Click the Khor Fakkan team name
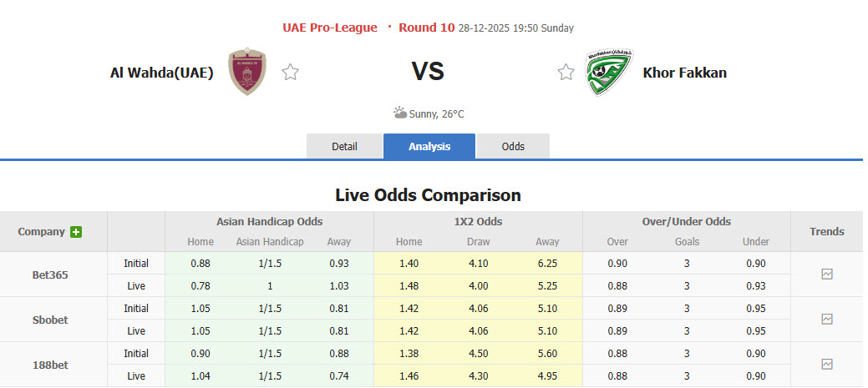 point(684,73)
